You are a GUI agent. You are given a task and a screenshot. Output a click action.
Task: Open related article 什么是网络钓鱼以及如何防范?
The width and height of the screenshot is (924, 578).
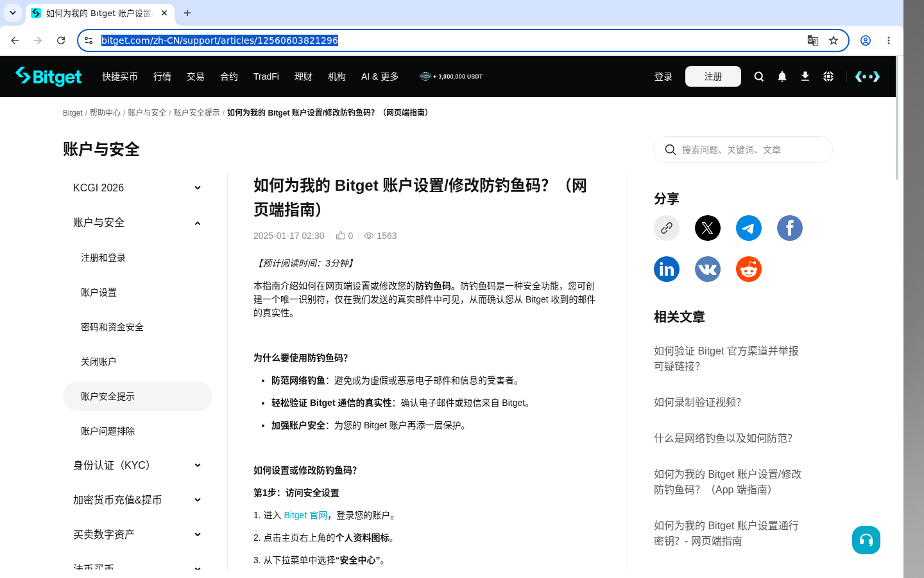(x=723, y=438)
